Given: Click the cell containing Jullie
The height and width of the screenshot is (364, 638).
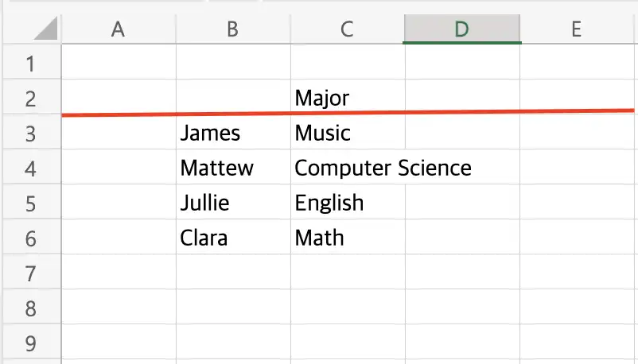Looking at the screenshot, I should (x=234, y=202).
